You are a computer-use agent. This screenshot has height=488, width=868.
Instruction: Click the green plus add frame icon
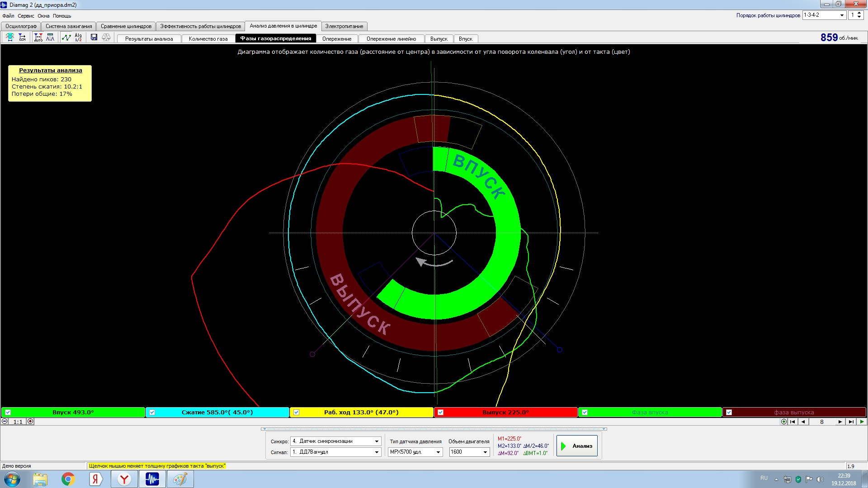point(784,422)
